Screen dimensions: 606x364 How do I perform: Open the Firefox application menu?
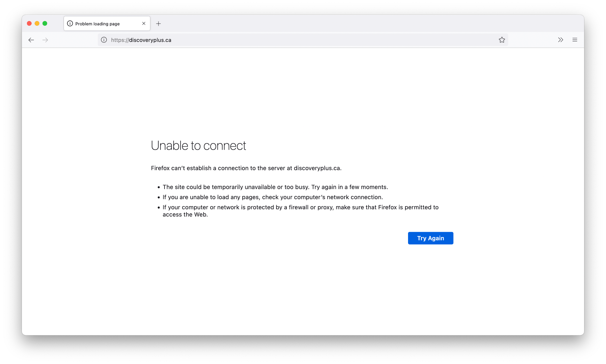[575, 40]
